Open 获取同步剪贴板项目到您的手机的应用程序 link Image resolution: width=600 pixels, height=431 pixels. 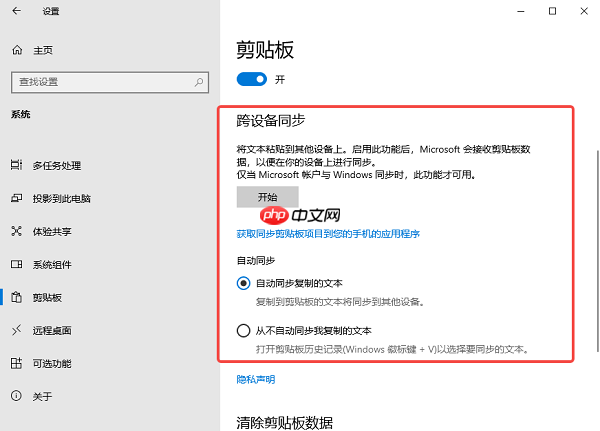pos(328,233)
